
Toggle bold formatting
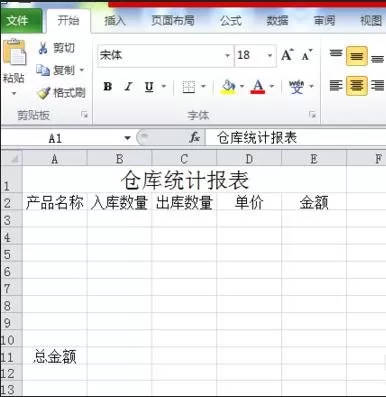coord(107,87)
